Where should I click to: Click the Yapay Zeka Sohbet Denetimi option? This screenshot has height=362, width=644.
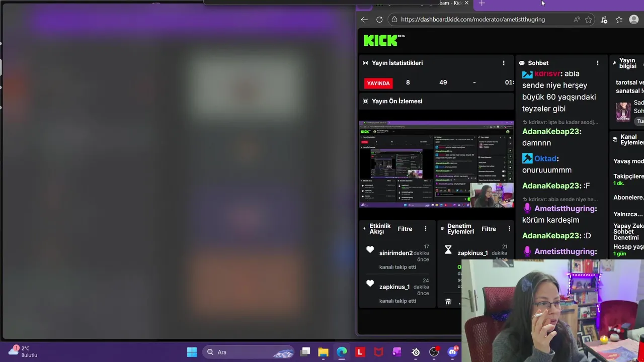pos(628,232)
